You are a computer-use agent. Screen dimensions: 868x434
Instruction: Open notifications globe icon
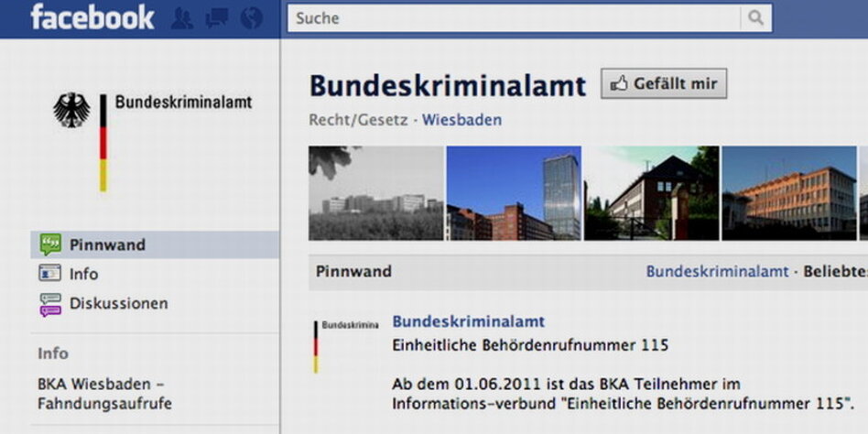pyautogui.click(x=251, y=17)
